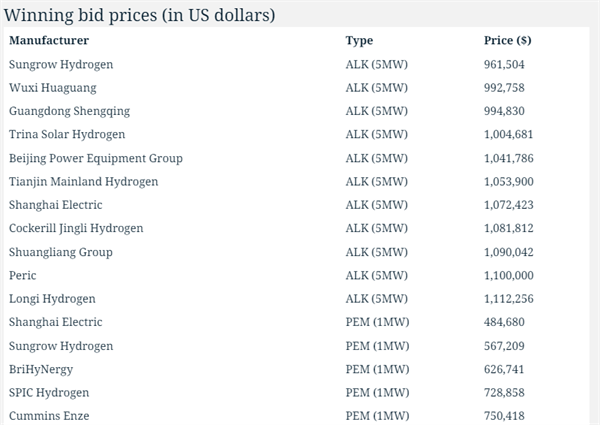Image resolution: width=600 pixels, height=425 pixels.
Task: Click the Type column header
Action: [359, 41]
